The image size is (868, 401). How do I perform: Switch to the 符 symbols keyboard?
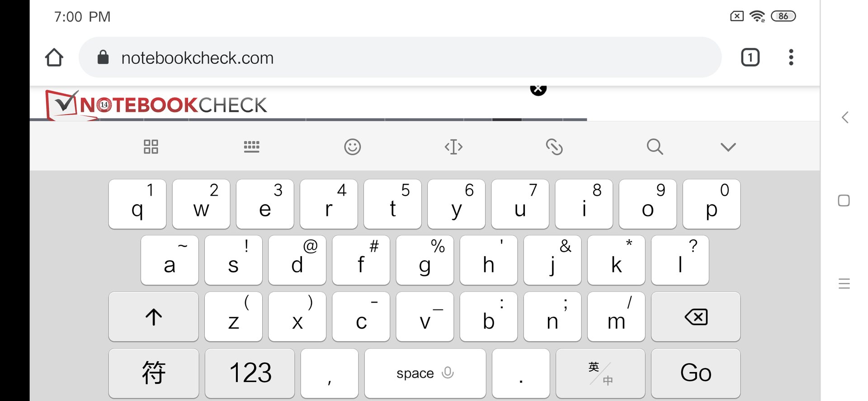154,373
